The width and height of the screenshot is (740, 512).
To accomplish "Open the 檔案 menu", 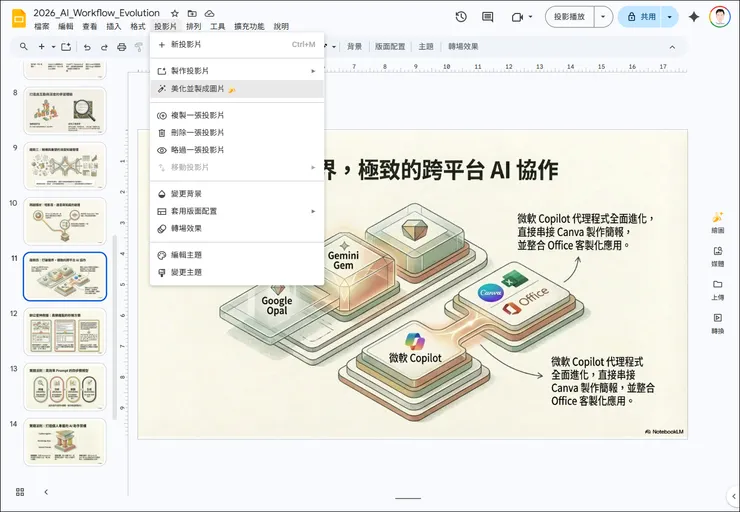I will coord(42,26).
